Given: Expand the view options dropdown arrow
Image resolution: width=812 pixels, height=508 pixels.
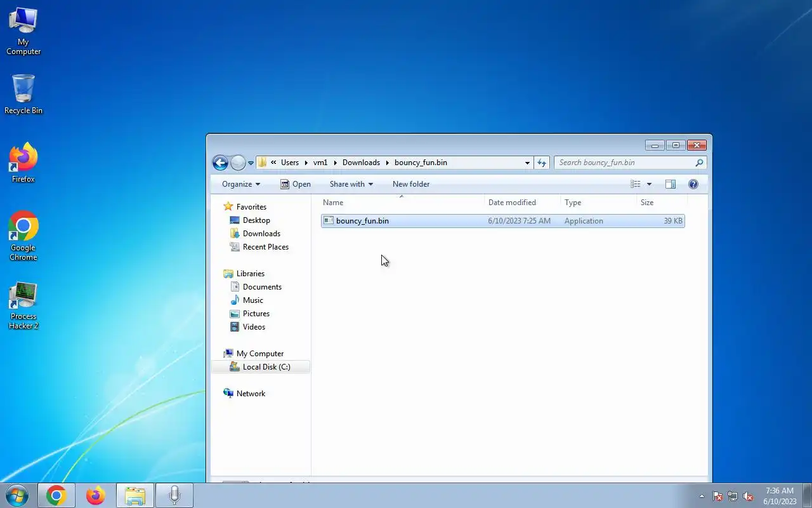Looking at the screenshot, I should pos(649,184).
